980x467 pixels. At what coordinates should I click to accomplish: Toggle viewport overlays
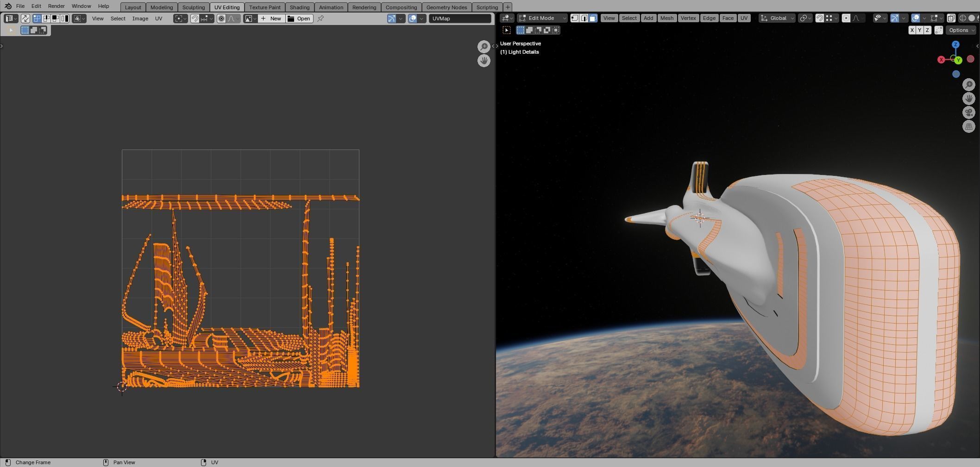pyautogui.click(x=916, y=18)
